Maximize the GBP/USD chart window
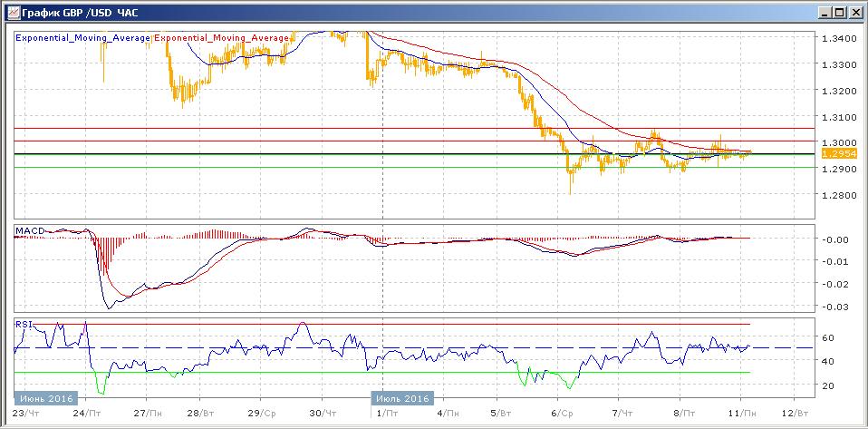The width and height of the screenshot is (868, 429). click(x=838, y=13)
